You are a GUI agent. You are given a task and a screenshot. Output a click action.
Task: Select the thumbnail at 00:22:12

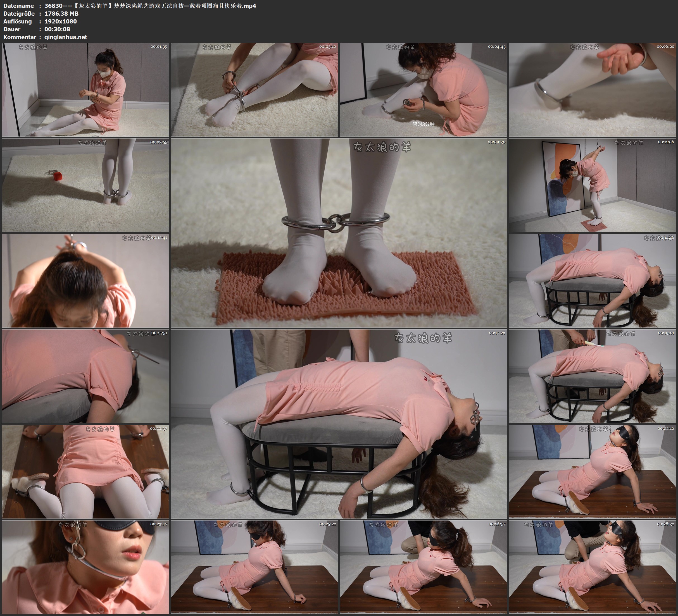[593, 471]
